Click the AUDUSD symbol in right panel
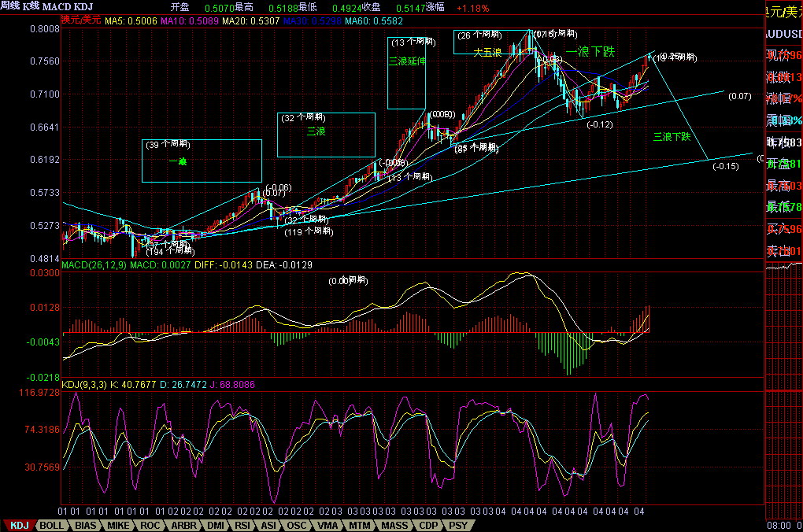The height and width of the screenshot is (532, 803). coord(783,34)
